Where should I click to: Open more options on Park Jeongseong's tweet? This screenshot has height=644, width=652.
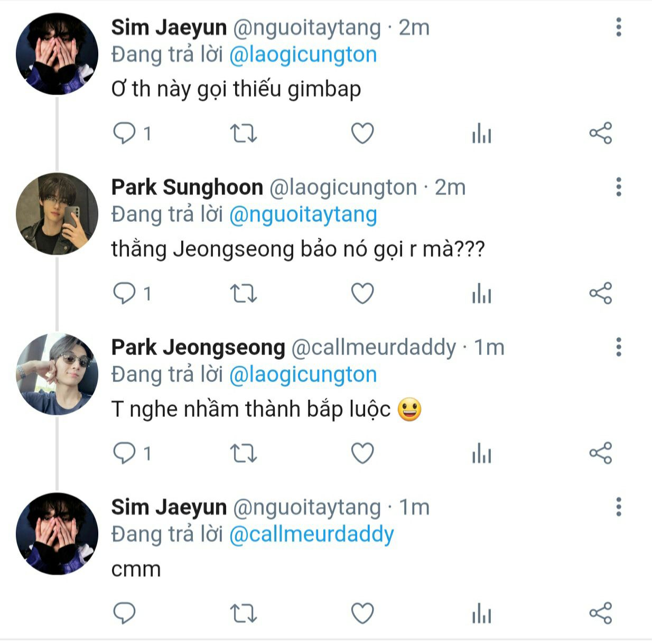[619, 347]
